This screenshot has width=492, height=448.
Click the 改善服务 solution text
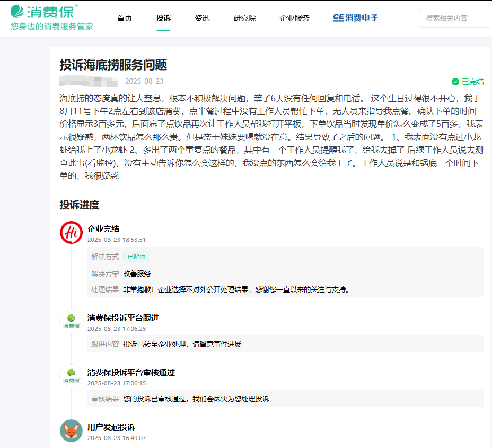[x=137, y=274]
